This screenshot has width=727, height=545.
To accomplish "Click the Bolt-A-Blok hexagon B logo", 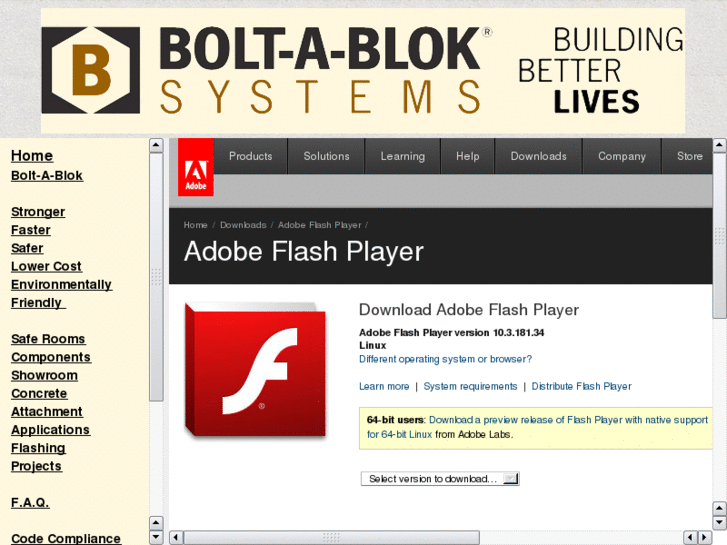I will click(90, 70).
